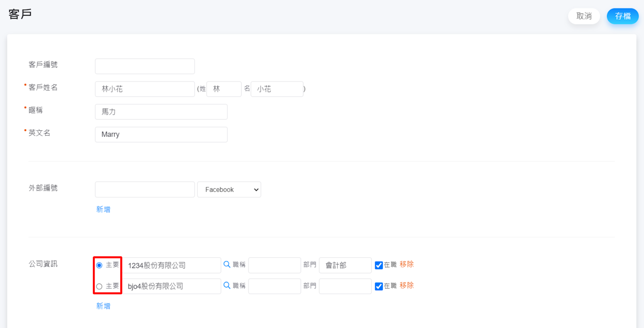Uncheck 在職 checkbox for 1234股份有限公司 row
Image resolution: width=644 pixels, height=328 pixels.
[x=379, y=265]
